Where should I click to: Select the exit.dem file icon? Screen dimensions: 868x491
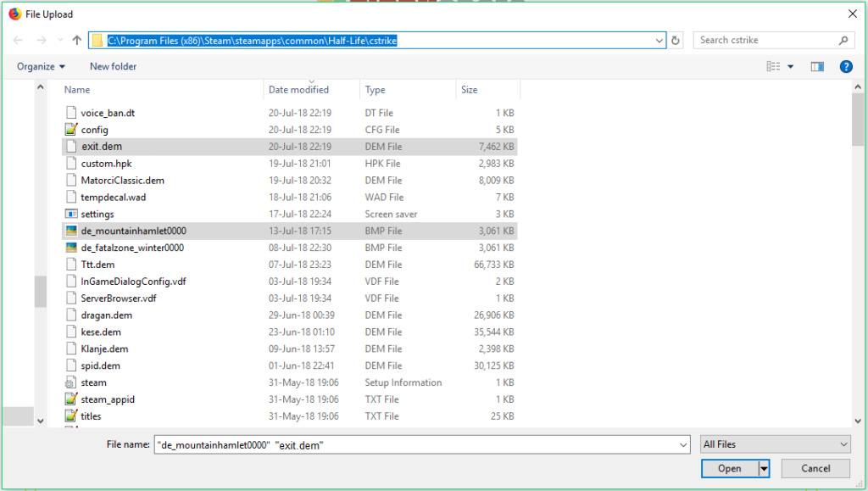click(71, 146)
